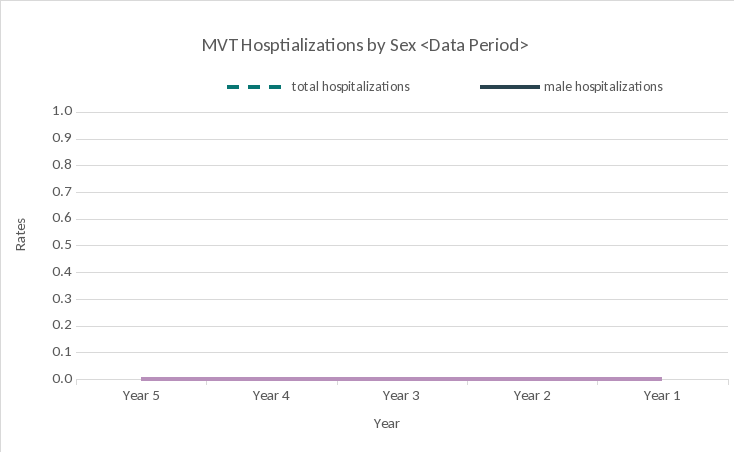Click the 0.8 value axis label
Image resolution: width=734 pixels, height=452 pixels.
coord(63,165)
